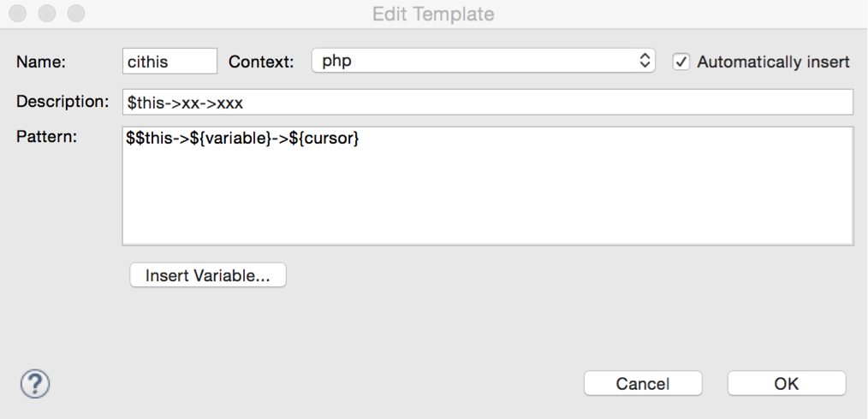Click the Context: label
The width and height of the screenshot is (868, 419).
(x=261, y=62)
